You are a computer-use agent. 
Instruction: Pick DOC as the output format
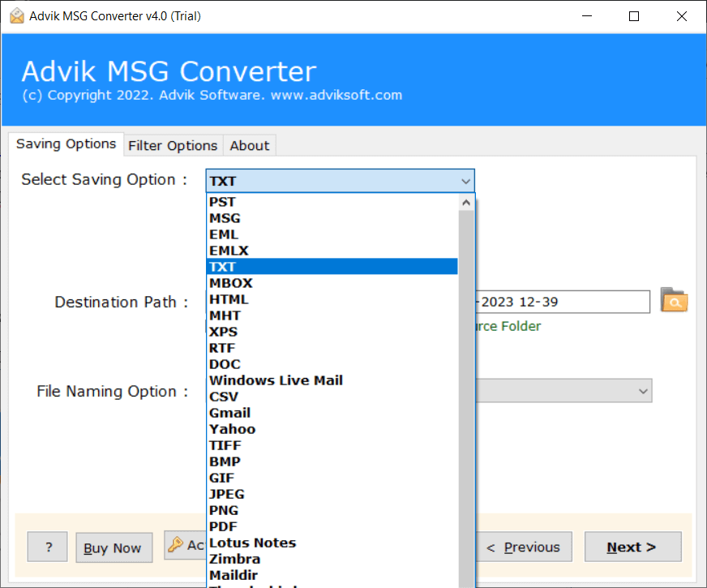332,364
